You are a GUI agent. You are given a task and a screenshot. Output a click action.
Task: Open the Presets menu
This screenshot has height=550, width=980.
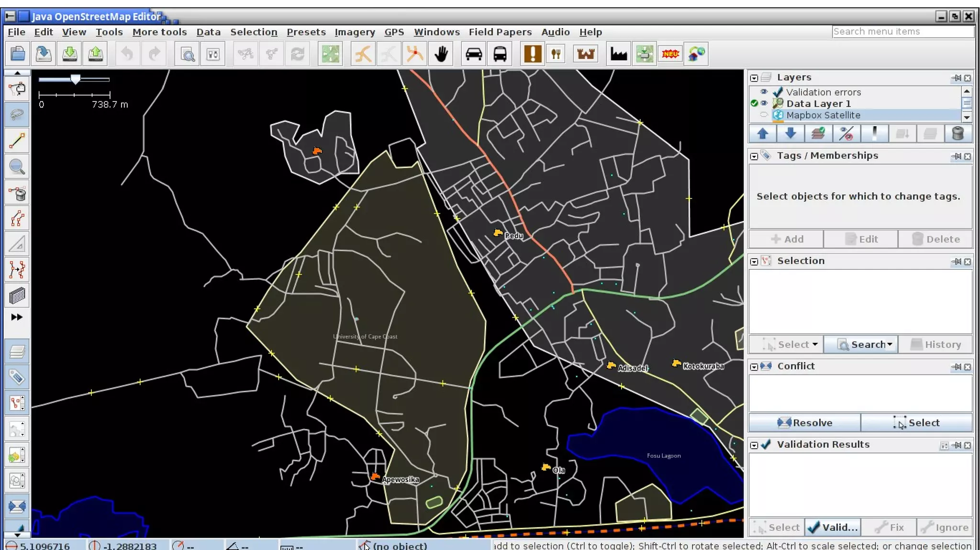[x=306, y=32]
